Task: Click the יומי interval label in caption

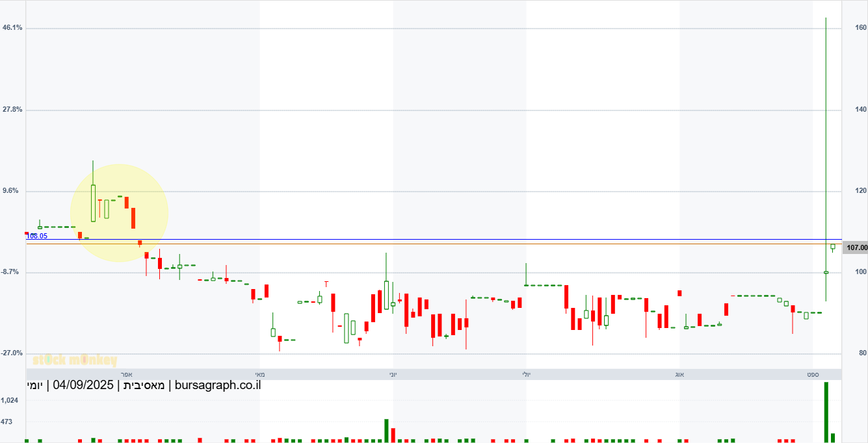Action: click(x=36, y=385)
